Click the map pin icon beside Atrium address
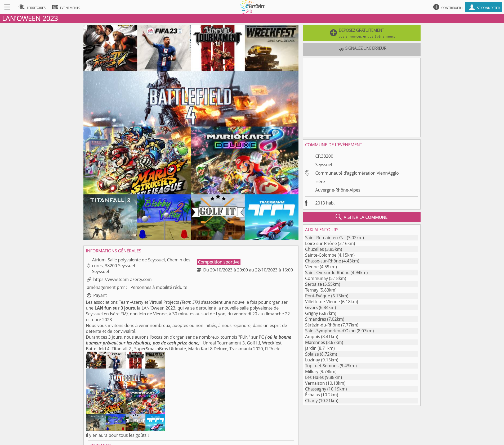 88,266
